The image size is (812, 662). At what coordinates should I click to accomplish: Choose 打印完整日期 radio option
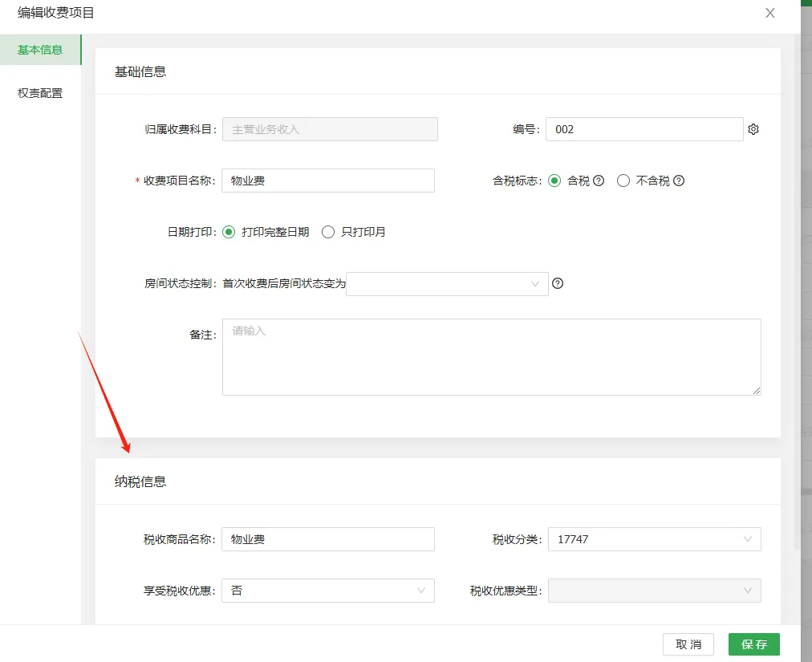(229, 232)
